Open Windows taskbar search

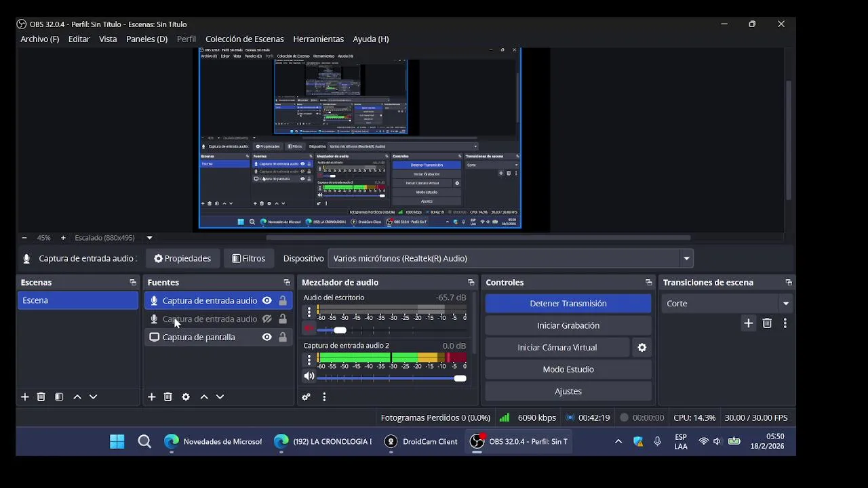click(x=144, y=442)
